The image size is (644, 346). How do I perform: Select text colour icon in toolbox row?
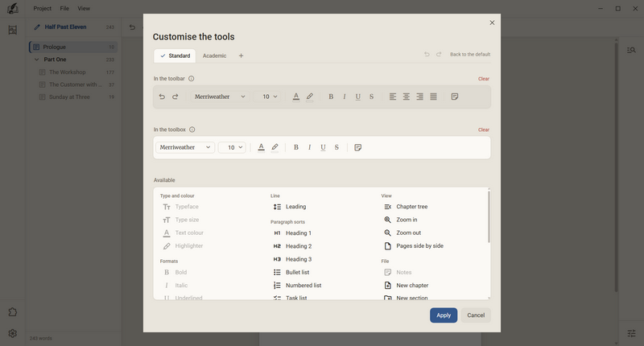coord(261,147)
